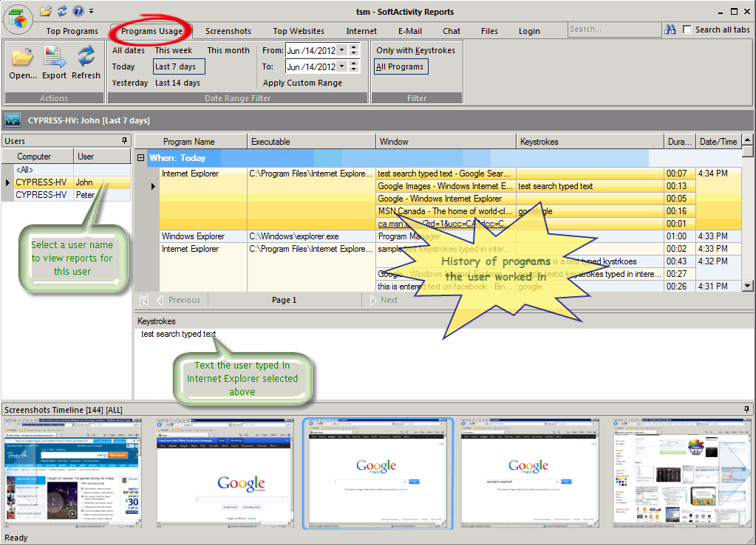Jump to the first page using the arrow-bar icon
Image resolution: width=756 pixels, height=545 pixels.
(x=143, y=301)
